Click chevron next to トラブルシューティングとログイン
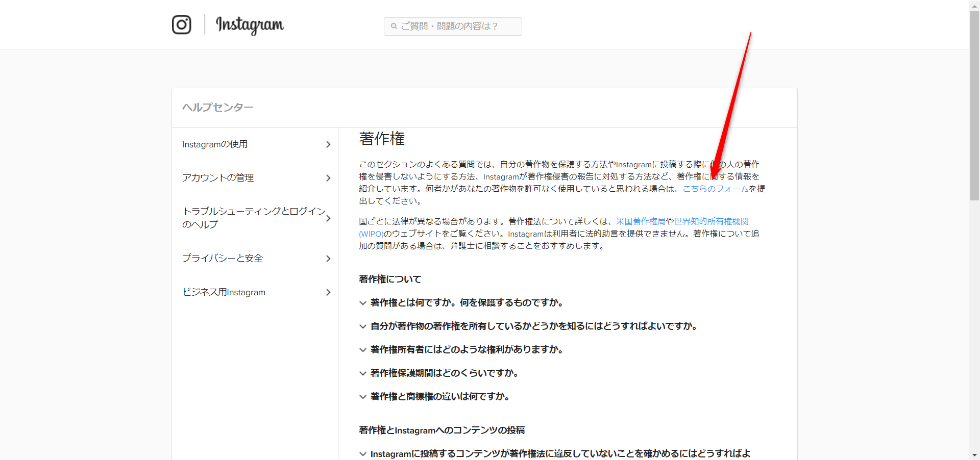980x460 pixels. pyautogui.click(x=328, y=218)
